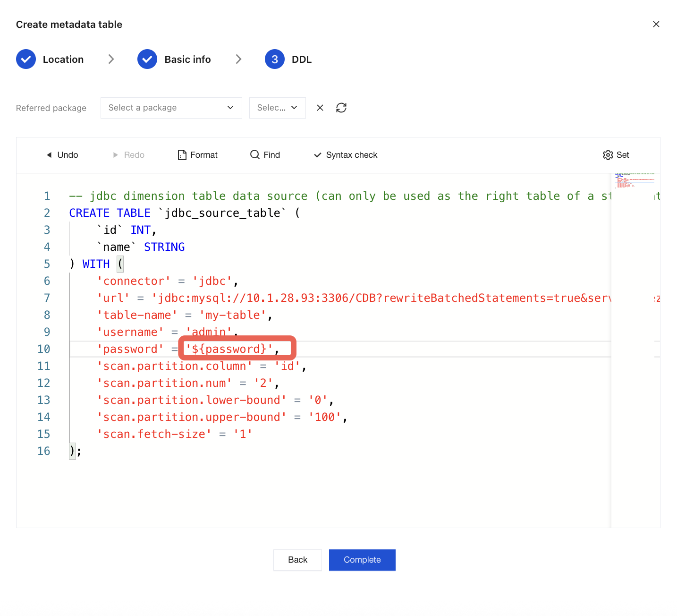Click the 'my-table' value
The image size is (677, 616).
(x=232, y=315)
